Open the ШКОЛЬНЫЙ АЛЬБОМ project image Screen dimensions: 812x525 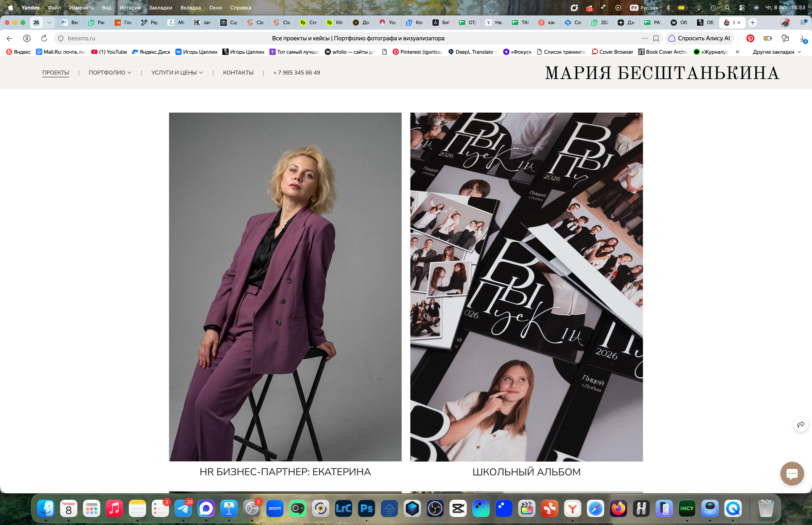pyautogui.click(x=526, y=287)
